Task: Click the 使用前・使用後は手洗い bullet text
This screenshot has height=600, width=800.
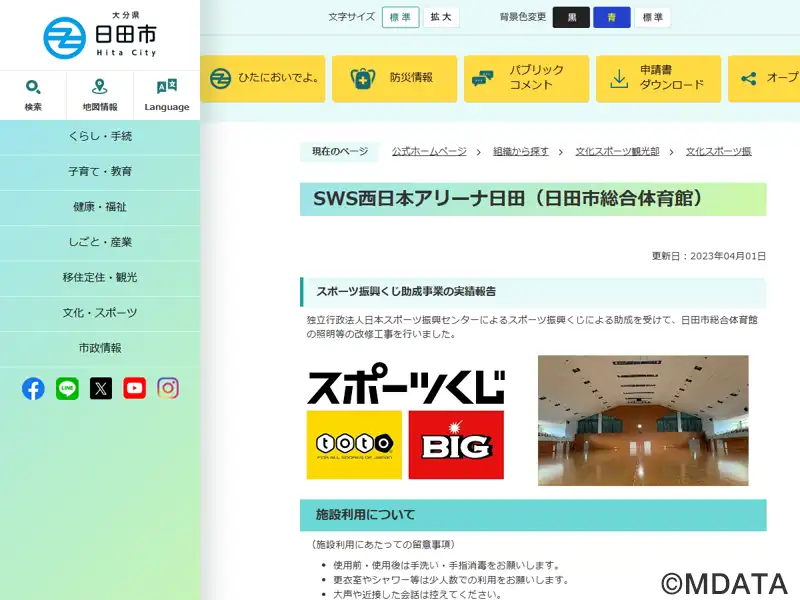Action: click(447, 565)
